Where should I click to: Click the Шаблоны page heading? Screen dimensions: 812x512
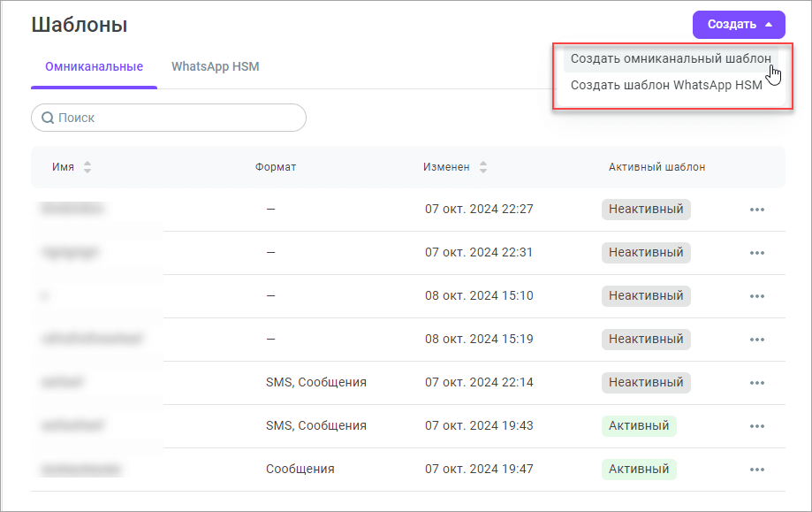click(x=80, y=25)
